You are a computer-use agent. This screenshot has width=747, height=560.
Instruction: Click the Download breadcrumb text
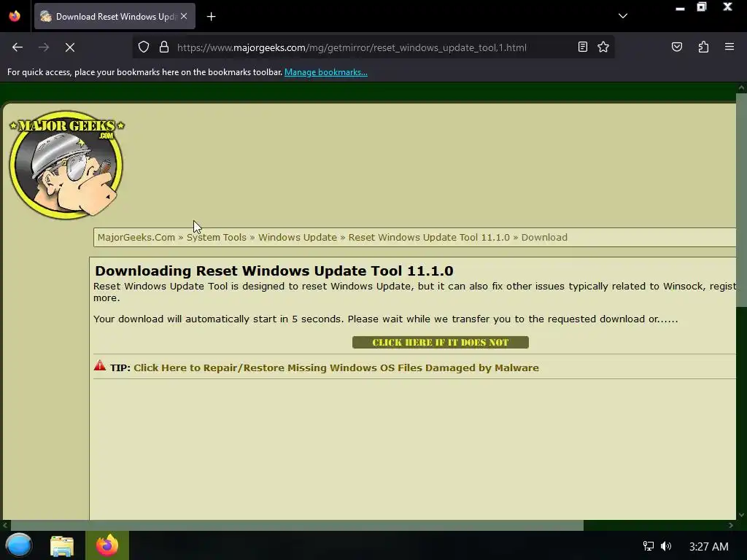coord(544,237)
